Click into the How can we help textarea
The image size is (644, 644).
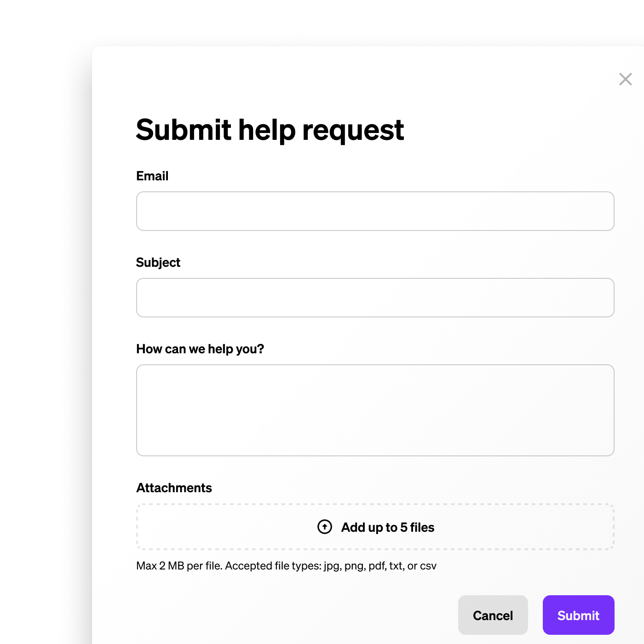point(375,410)
